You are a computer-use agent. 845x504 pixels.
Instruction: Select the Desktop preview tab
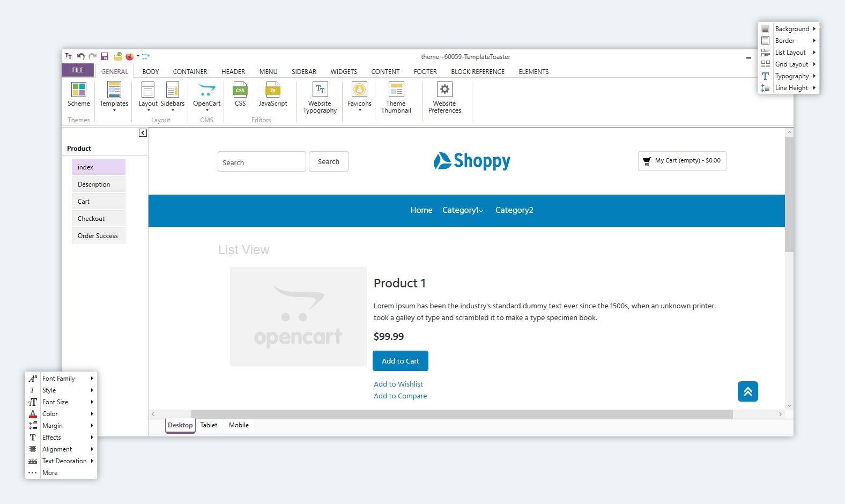pos(180,426)
